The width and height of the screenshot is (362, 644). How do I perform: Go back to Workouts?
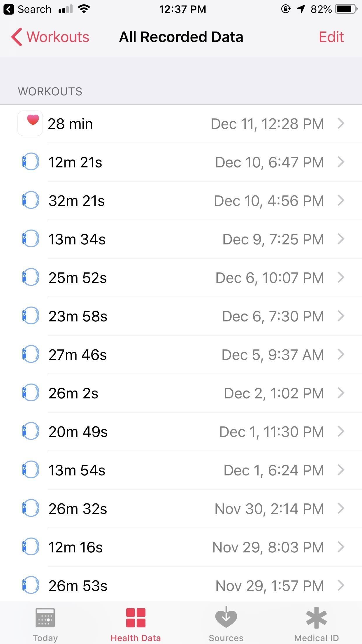(x=50, y=37)
